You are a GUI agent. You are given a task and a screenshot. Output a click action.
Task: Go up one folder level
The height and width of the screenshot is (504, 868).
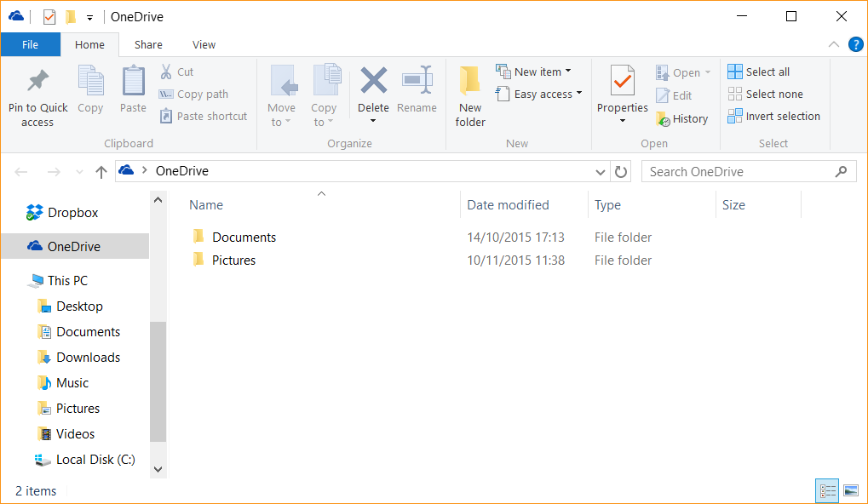coord(101,172)
